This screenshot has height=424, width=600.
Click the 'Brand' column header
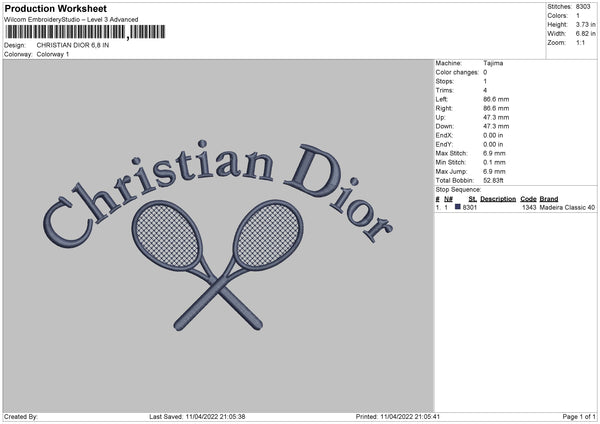[549, 199]
